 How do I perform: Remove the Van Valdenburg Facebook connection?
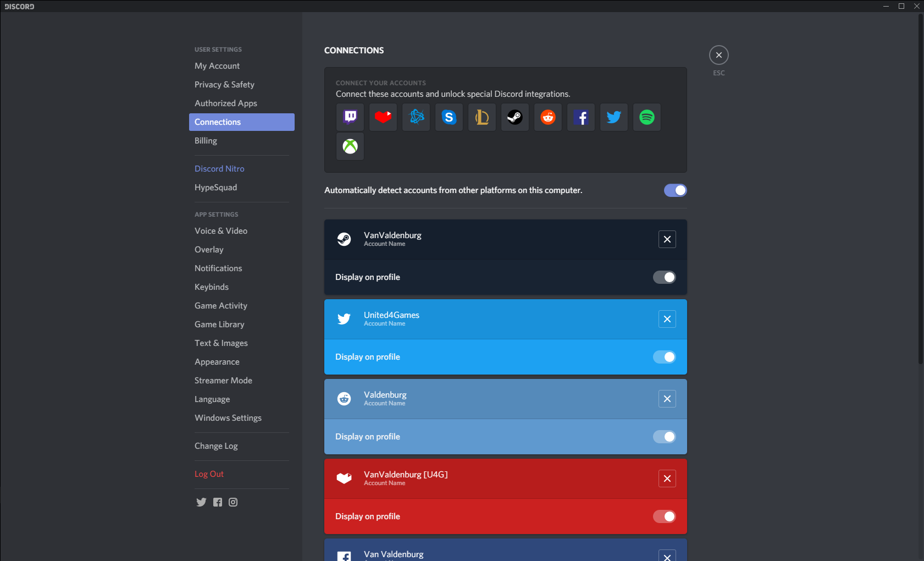pyautogui.click(x=667, y=555)
